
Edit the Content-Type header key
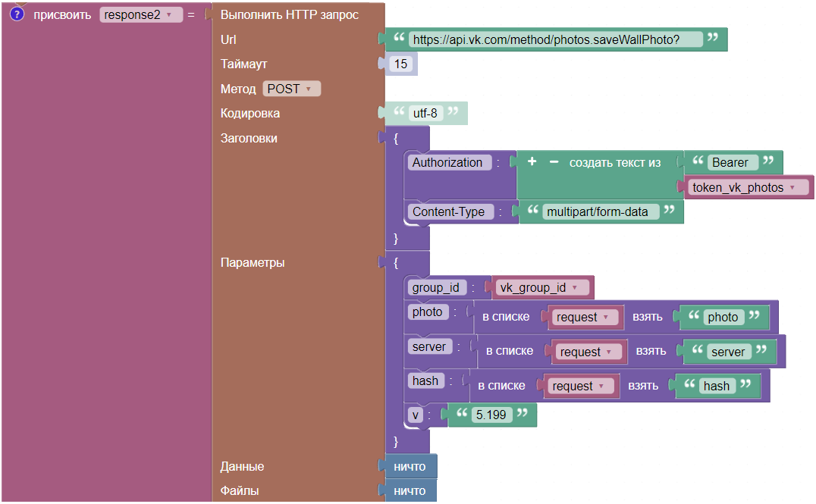tap(450, 211)
